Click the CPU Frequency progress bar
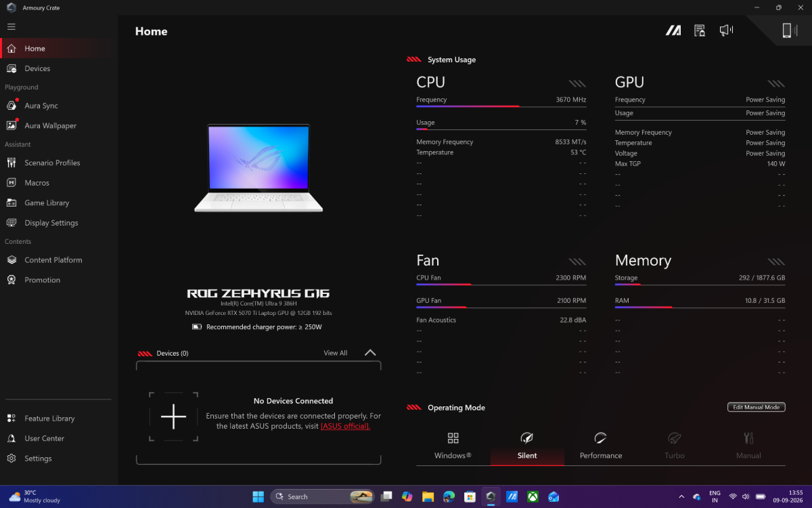 [501, 106]
